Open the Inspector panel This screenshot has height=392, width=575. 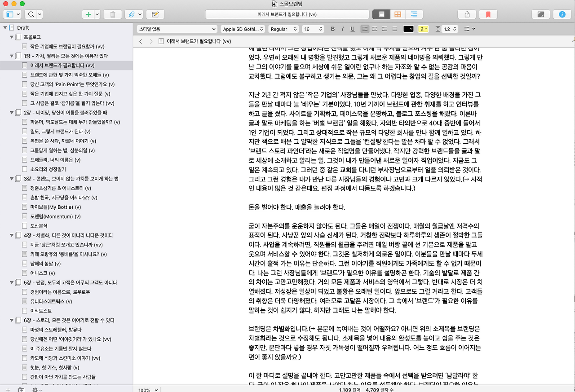coord(561,14)
